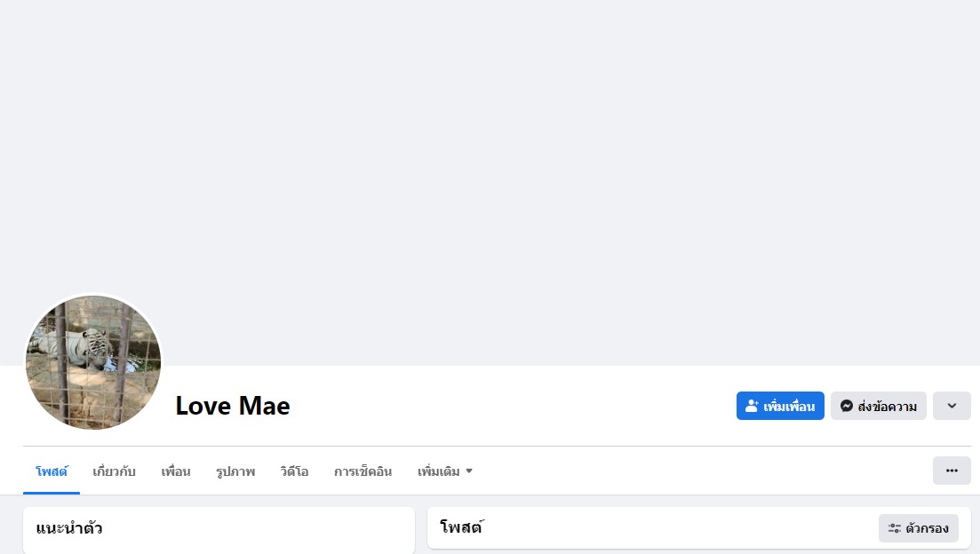This screenshot has width=980, height=554.
Task: View the การเช็คอิน tab
Action: 363,471
